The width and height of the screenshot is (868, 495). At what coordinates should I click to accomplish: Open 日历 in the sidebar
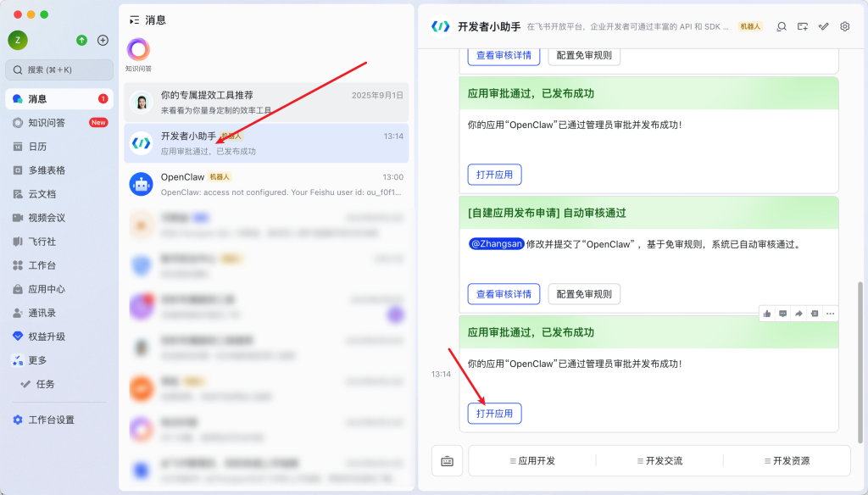click(x=59, y=146)
